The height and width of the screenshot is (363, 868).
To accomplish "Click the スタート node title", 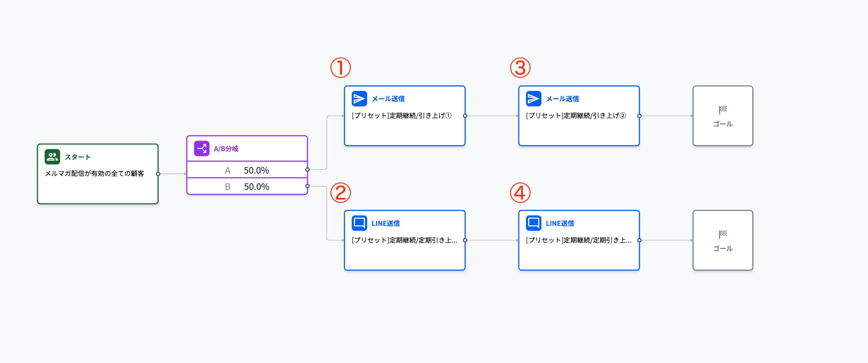I will (77, 157).
